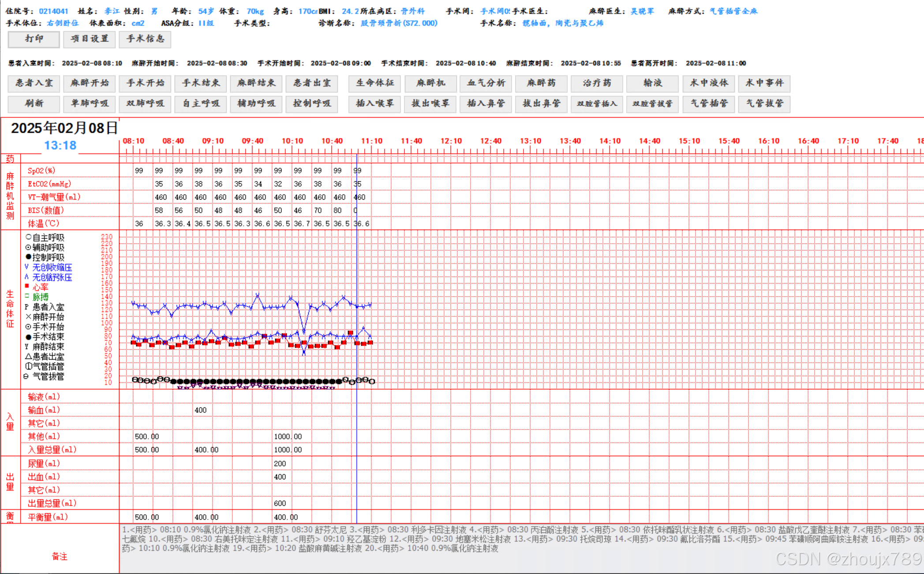Click the 10:10 timeline header mark
The height and width of the screenshot is (574, 924).
(x=292, y=141)
